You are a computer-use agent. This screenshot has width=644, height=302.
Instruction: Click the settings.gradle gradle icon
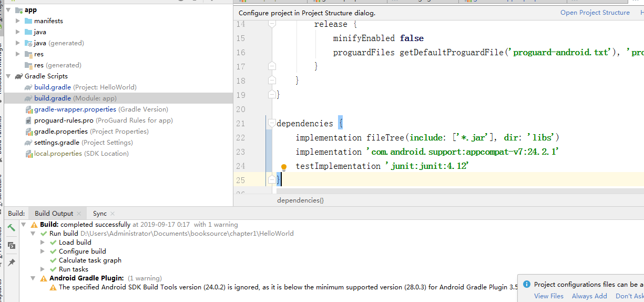coord(28,143)
